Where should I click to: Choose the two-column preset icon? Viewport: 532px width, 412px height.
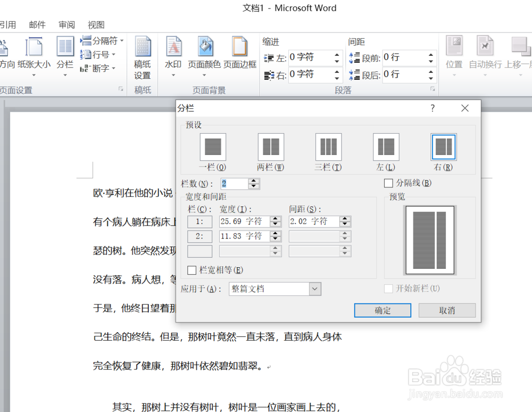pyautogui.click(x=271, y=147)
